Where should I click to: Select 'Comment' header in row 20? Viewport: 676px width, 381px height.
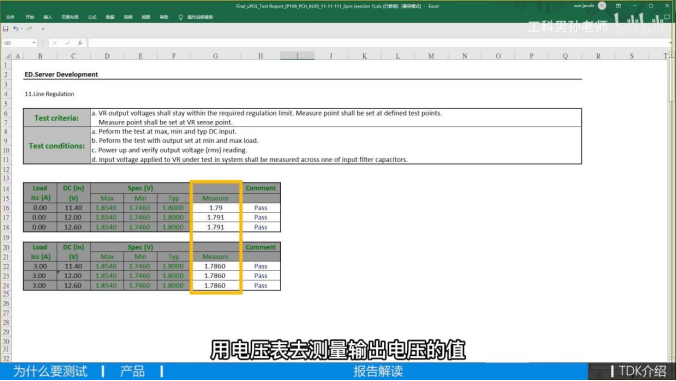261,247
